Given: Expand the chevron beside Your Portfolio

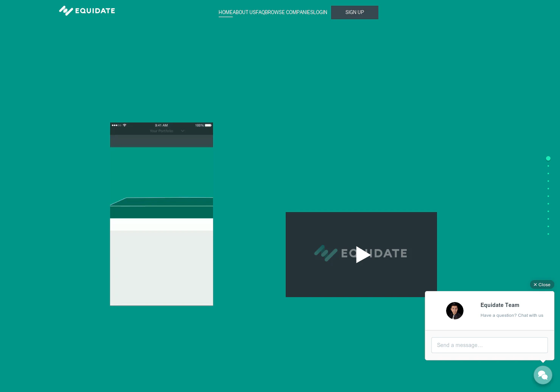Looking at the screenshot, I should point(183,130).
